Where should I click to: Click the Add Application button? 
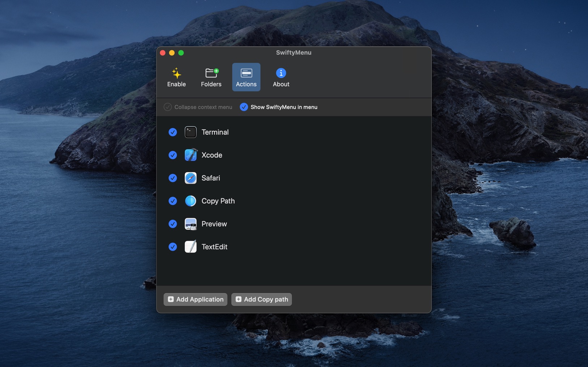tap(195, 299)
